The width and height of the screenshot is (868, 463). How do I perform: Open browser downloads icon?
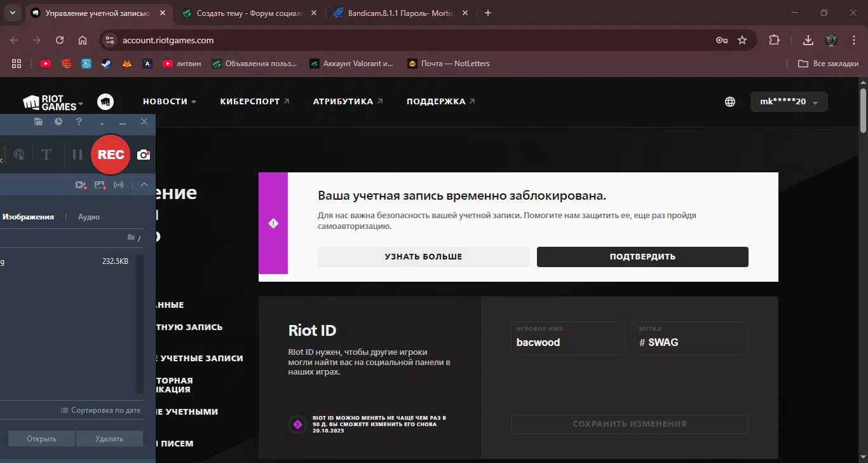pyautogui.click(x=808, y=40)
